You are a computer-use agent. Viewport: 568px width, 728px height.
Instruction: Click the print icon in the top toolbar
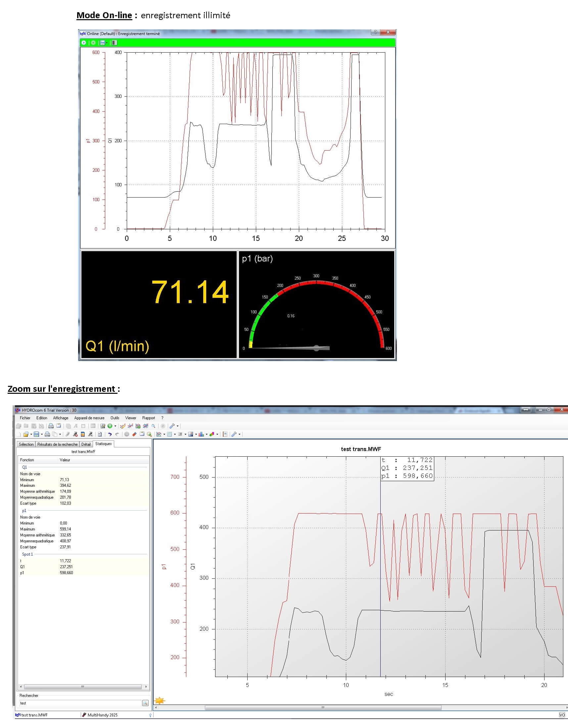51,426
